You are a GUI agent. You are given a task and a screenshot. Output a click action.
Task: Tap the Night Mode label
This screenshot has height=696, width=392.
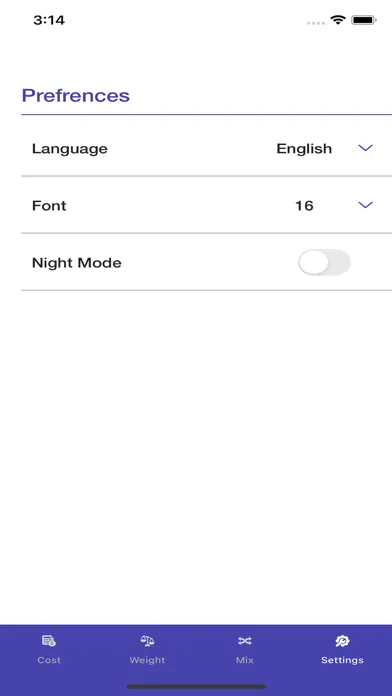pos(77,263)
